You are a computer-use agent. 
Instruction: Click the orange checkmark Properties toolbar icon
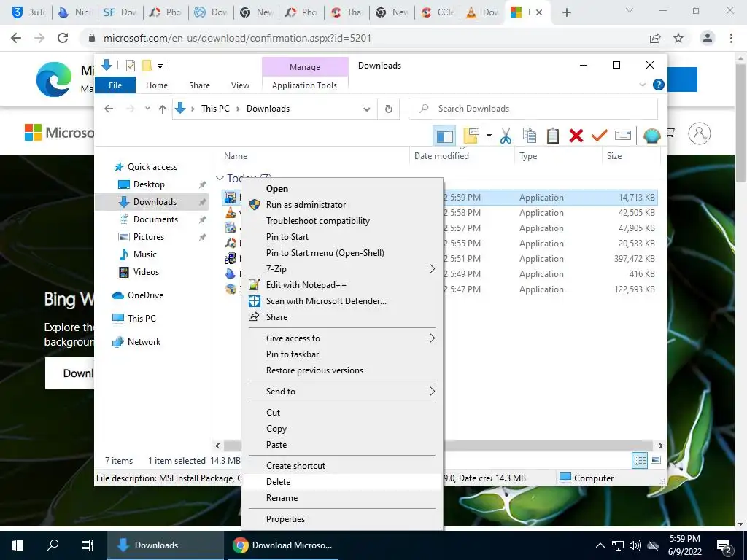click(x=600, y=136)
